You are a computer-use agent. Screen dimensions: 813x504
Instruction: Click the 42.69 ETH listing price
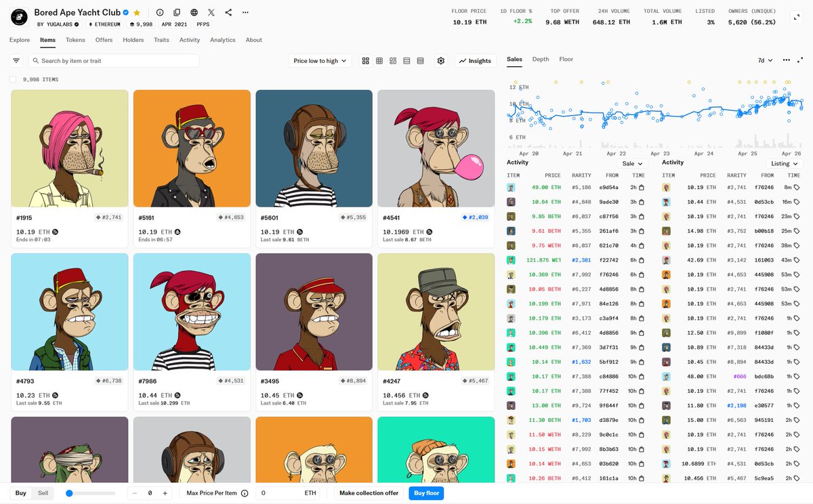pos(701,260)
